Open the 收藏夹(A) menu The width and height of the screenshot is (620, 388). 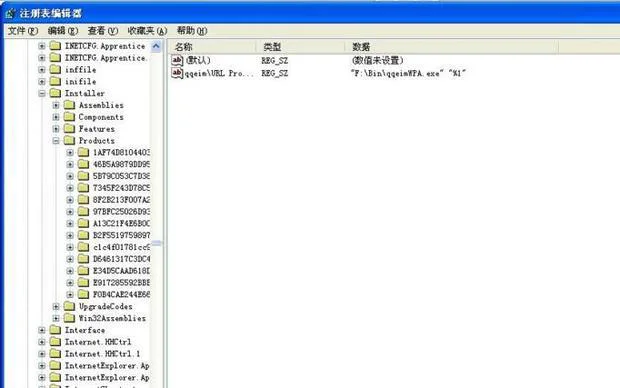point(147,31)
